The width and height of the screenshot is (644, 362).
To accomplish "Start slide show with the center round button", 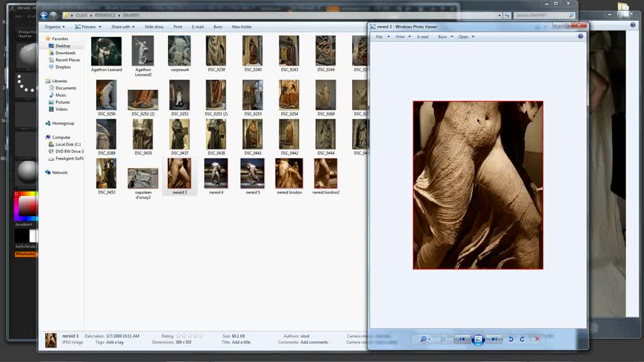I will (x=478, y=339).
